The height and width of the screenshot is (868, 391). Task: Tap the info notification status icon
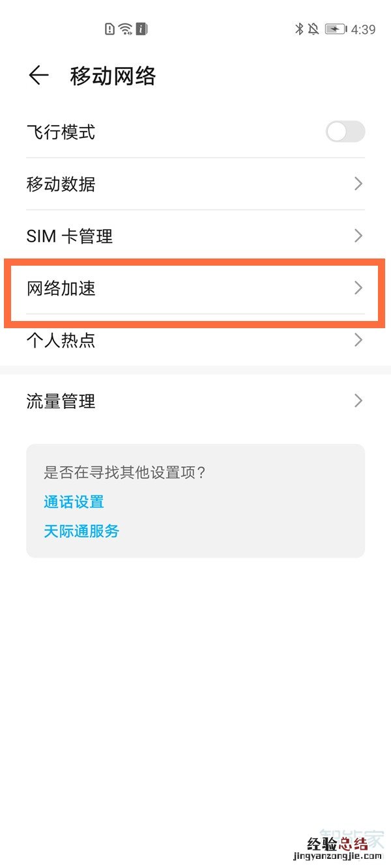click(141, 29)
